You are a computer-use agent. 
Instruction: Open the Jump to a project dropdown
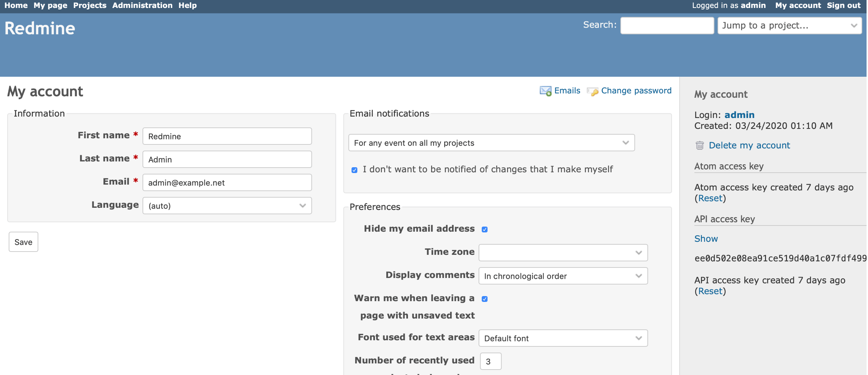coord(789,26)
